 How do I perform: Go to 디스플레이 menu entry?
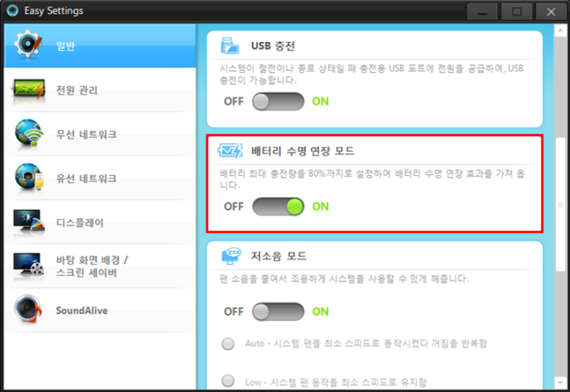(79, 223)
